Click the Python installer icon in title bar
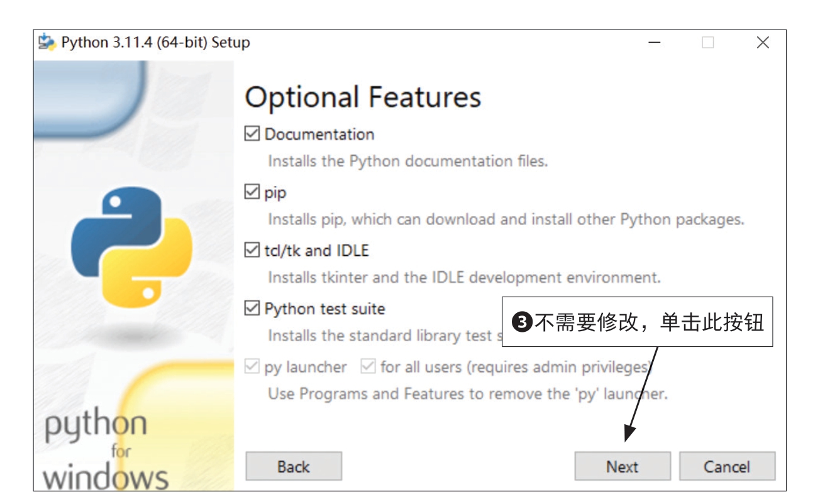The width and height of the screenshot is (830, 504). click(x=47, y=42)
